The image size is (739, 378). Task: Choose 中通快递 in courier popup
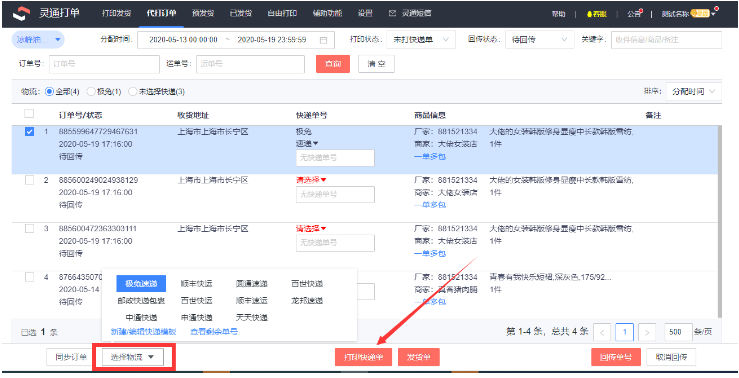141,317
